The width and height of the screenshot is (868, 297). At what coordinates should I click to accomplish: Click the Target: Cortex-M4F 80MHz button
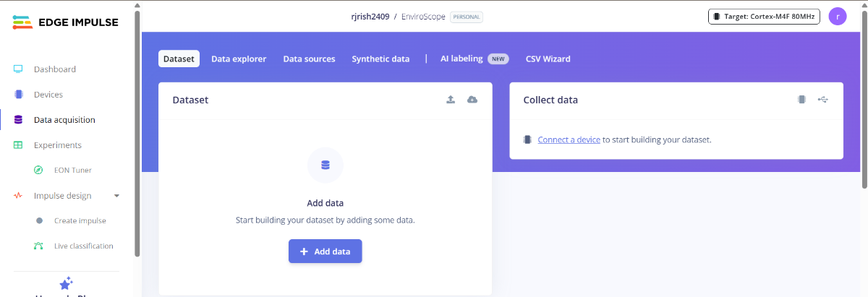[763, 17]
